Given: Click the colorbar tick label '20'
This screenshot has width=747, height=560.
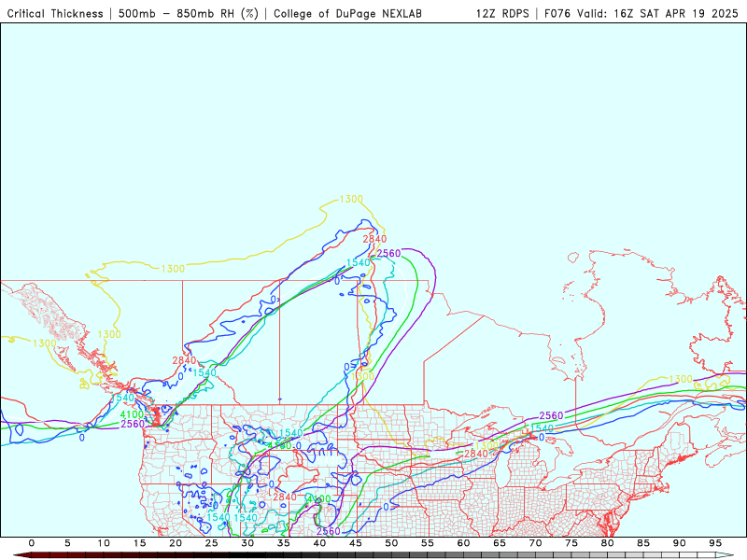Looking at the screenshot, I should coord(176,543).
